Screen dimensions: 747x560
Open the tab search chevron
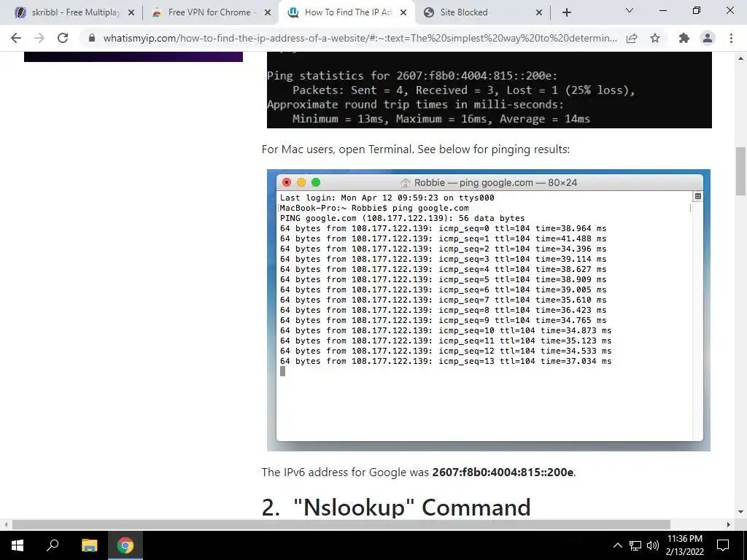[630, 10]
